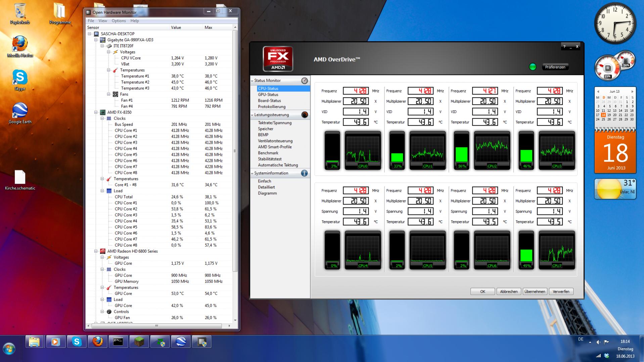Collapse the ITE IT8720F node
The image size is (644, 362).
coord(102,46)
